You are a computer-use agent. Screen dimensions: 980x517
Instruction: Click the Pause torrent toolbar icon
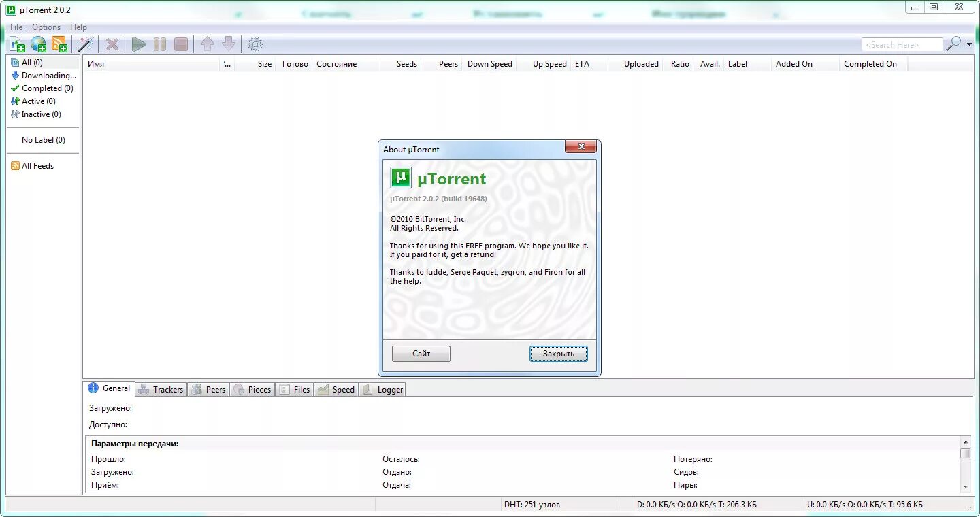[160, 44]
